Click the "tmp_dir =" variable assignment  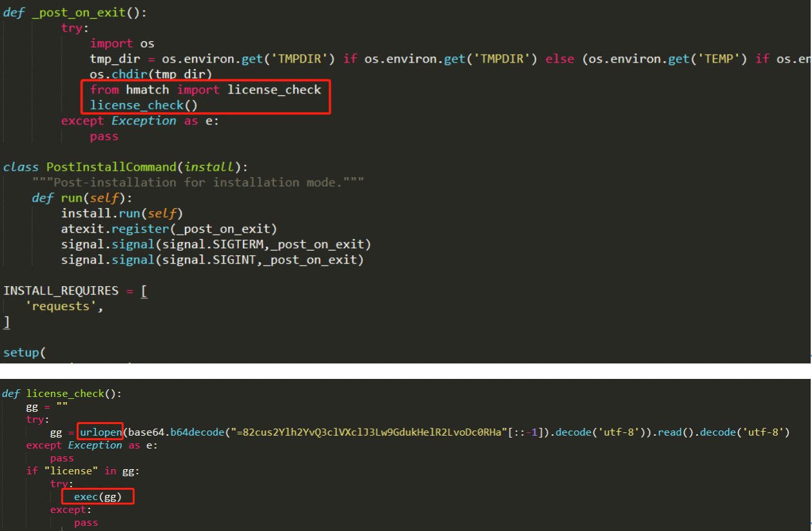pos(122,59)
